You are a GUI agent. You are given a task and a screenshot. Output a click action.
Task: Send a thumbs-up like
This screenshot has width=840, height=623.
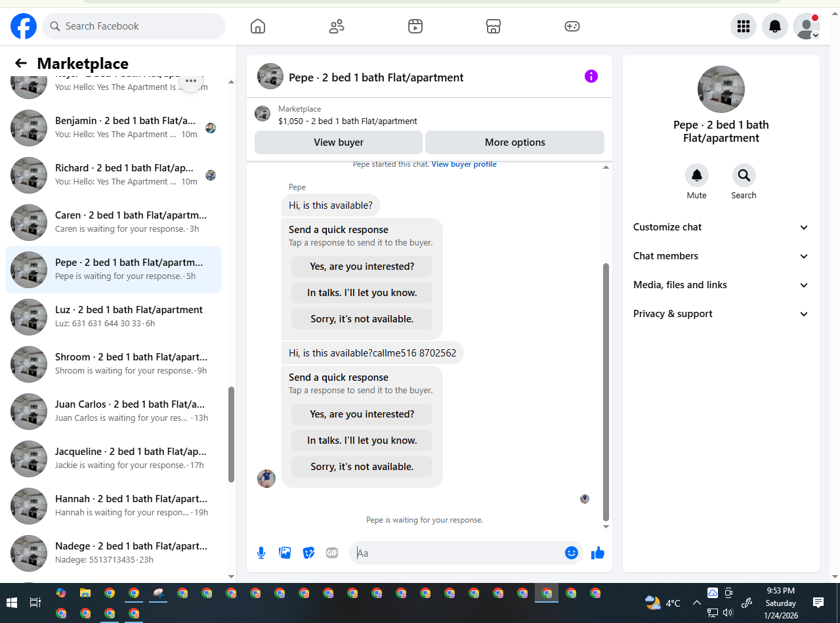(597, 553)
